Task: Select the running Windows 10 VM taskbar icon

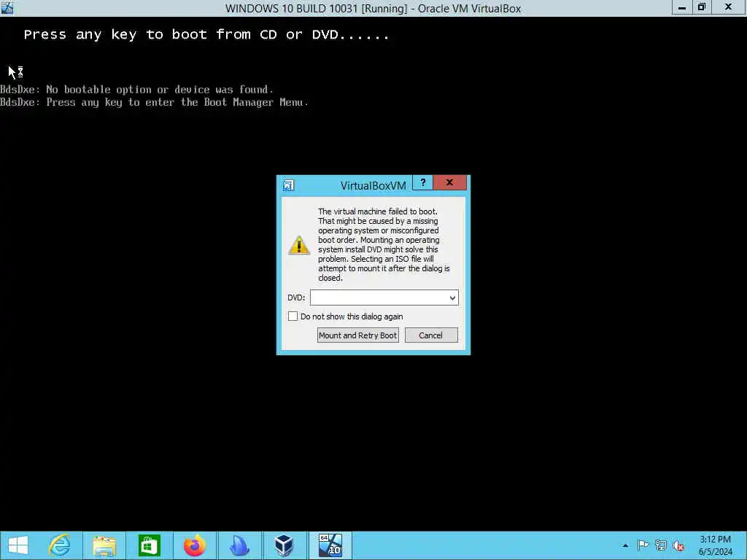Action: 330,545
